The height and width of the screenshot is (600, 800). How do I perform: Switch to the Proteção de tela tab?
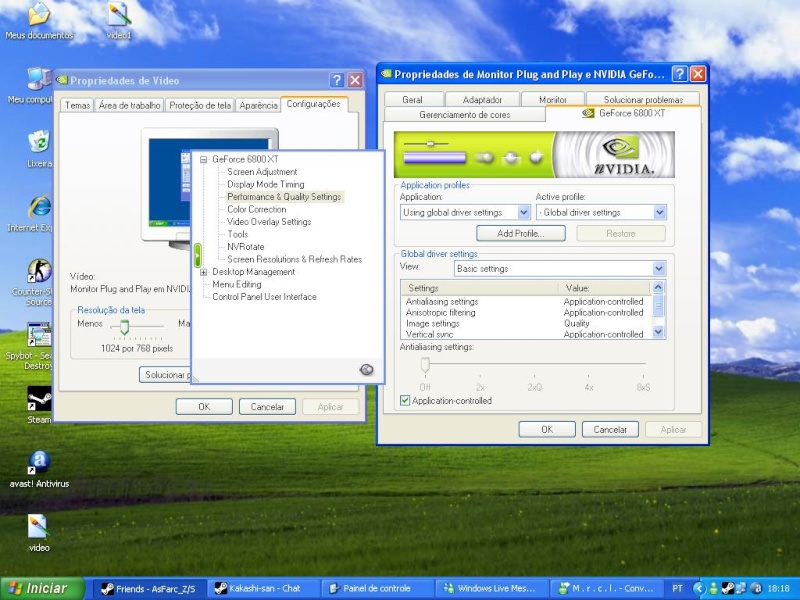click(200, 105)
